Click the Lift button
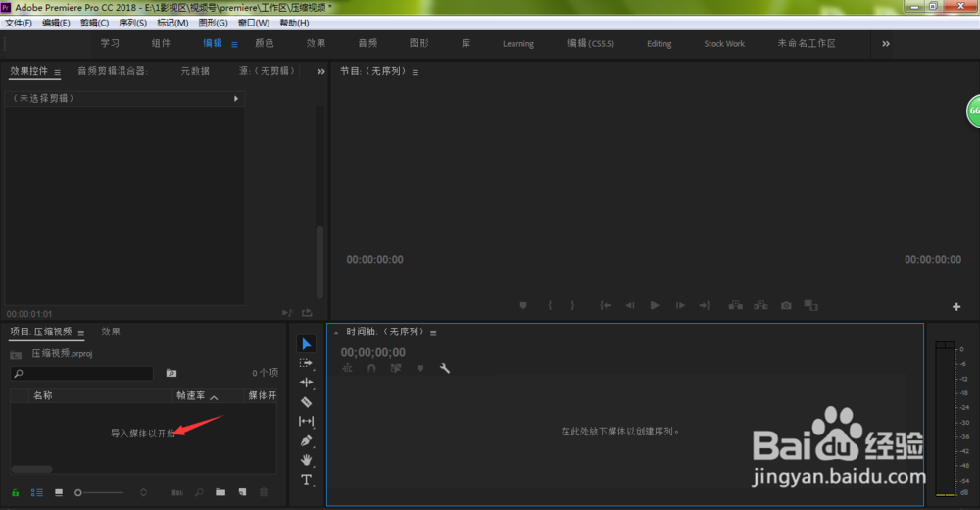The width and height of the screenshot is (980, 510). tap(736, 305)
